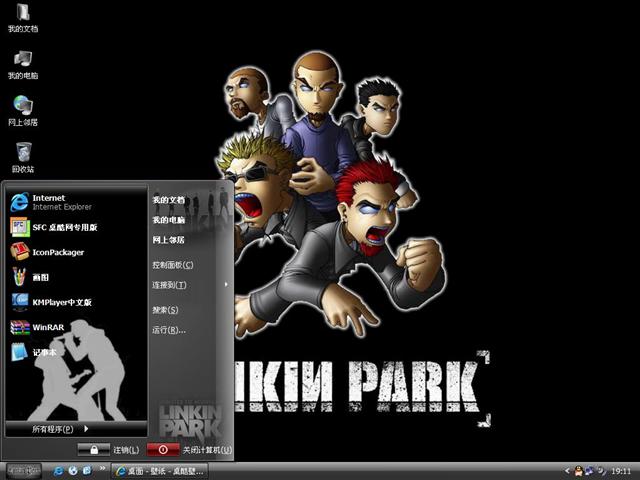This screenshot has height=480, width=640.
Task: Open 回收站 recycle bin icon
Action: [x=23, y=158]
